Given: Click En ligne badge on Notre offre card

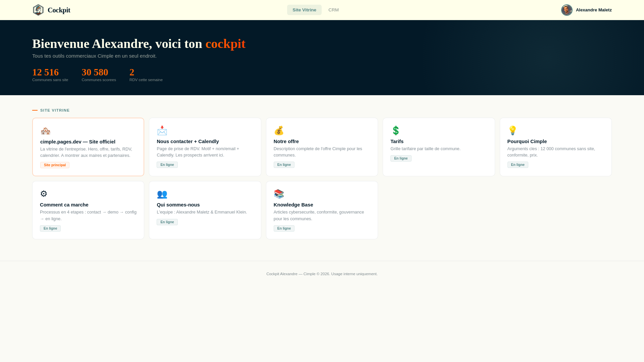Looking at the screenshot, I should coord(284,165).
